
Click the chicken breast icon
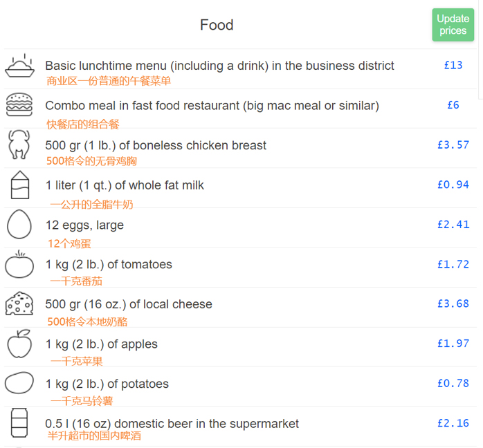[19, 145]
